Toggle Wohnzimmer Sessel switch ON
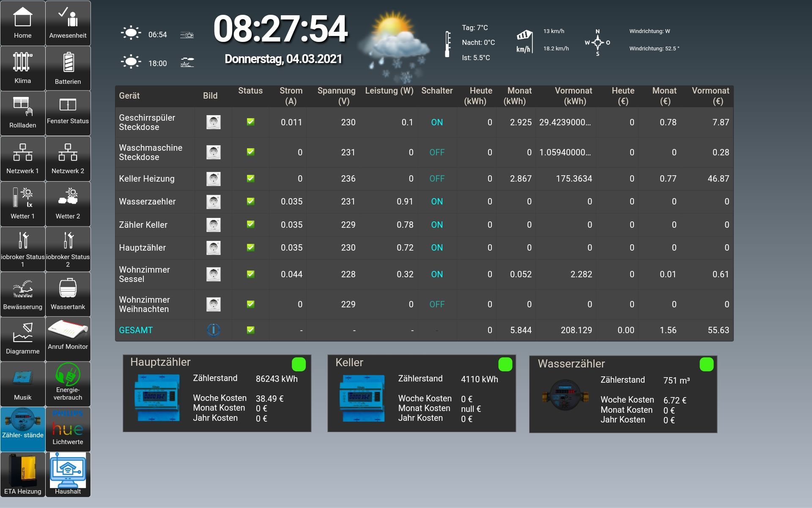This screenshot has width=812, height=508. pyautogui.click(x=437, y=274)
